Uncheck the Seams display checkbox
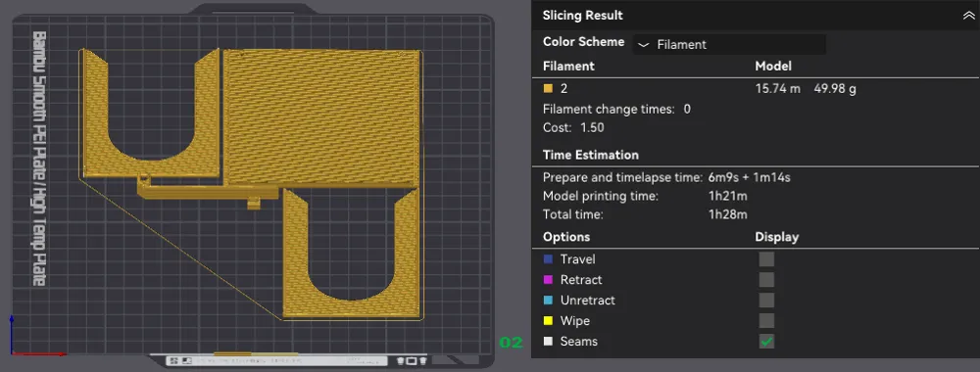Screen dimensions: 980x372 pos(766,342)
